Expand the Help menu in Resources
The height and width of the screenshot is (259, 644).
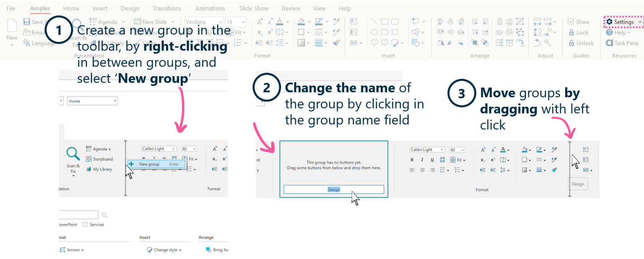[619, 32]
